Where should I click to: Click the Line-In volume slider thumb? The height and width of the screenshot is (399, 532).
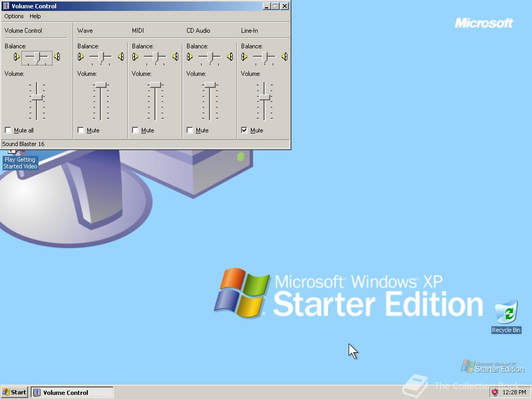point(264,98)
